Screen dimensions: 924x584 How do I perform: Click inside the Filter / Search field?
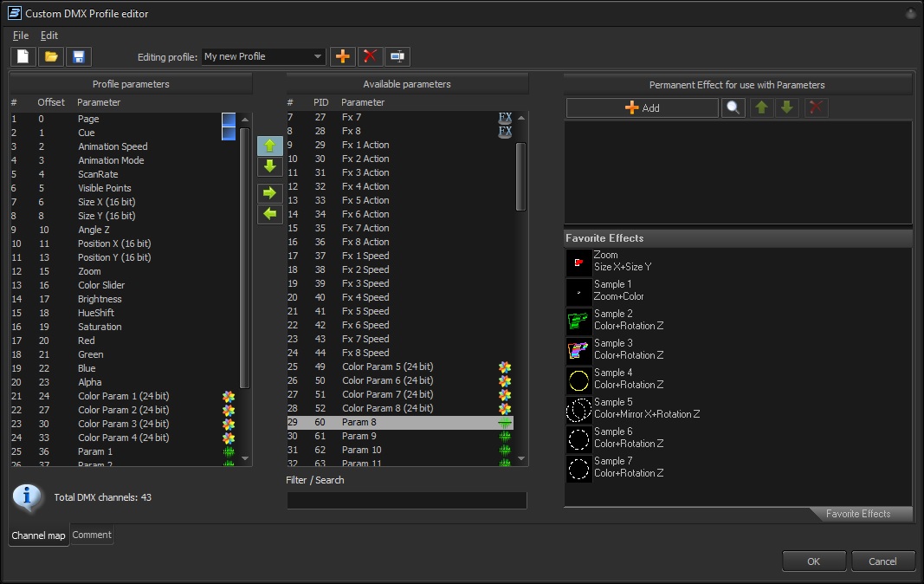coord(406,501)
